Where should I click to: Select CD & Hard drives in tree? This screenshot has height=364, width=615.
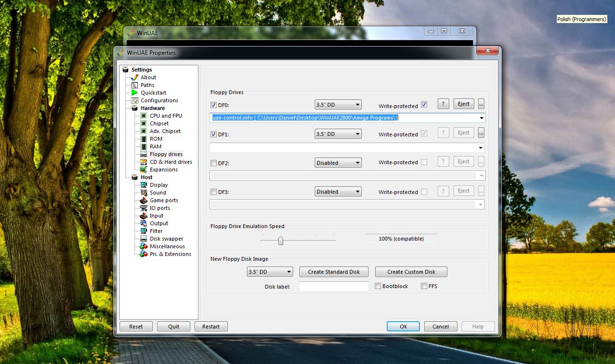pyautogui.click(x=171, y=162)
